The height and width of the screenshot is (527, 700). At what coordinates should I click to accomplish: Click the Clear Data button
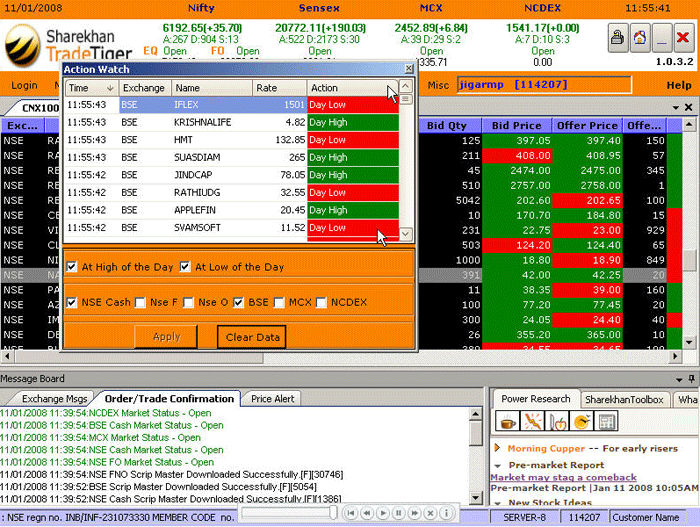pyautogui.click(x=252, y=337)
